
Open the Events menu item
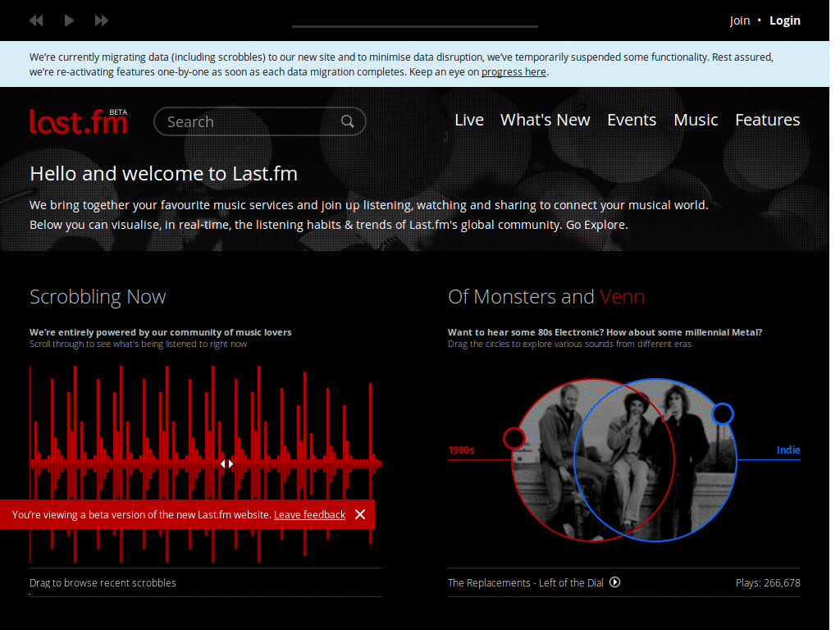click(x=632, y=120)
